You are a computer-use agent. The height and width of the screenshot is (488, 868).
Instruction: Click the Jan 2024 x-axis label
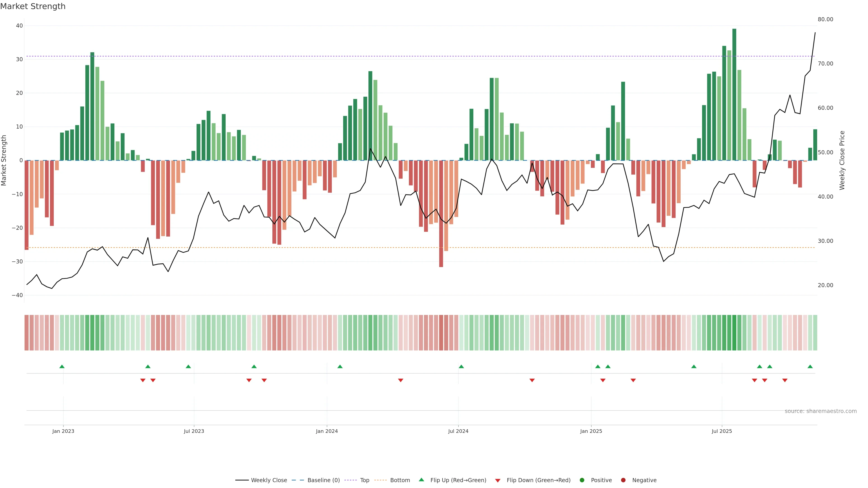[326, 431]
